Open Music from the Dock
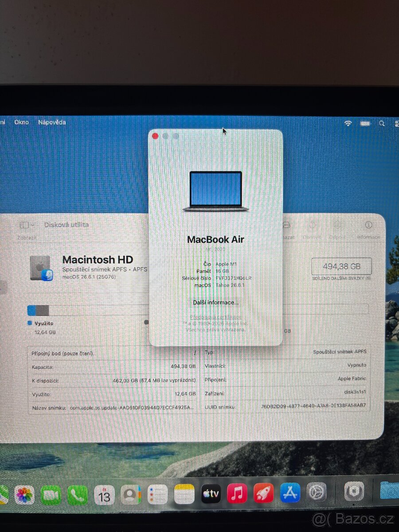 (x=237, y=493)
